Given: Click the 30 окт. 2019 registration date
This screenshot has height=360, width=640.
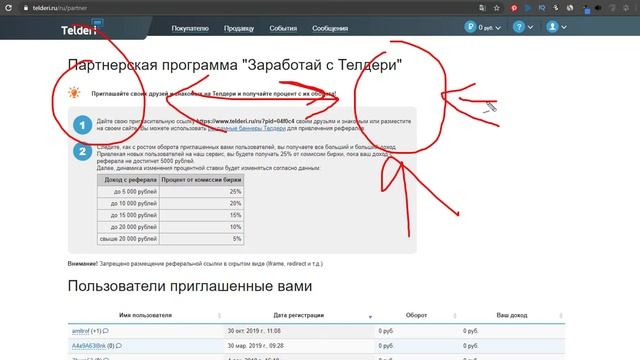Looking at the screenshot, I should point(254,331).
